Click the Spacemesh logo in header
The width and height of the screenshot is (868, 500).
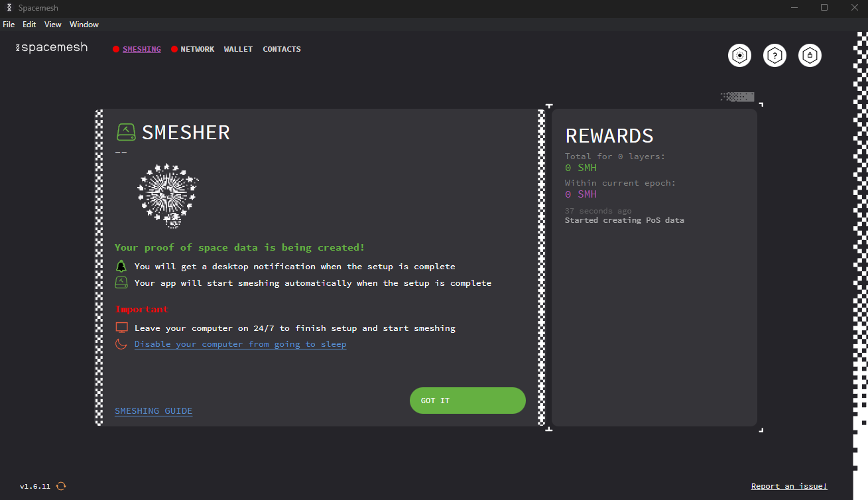(52, 48)
